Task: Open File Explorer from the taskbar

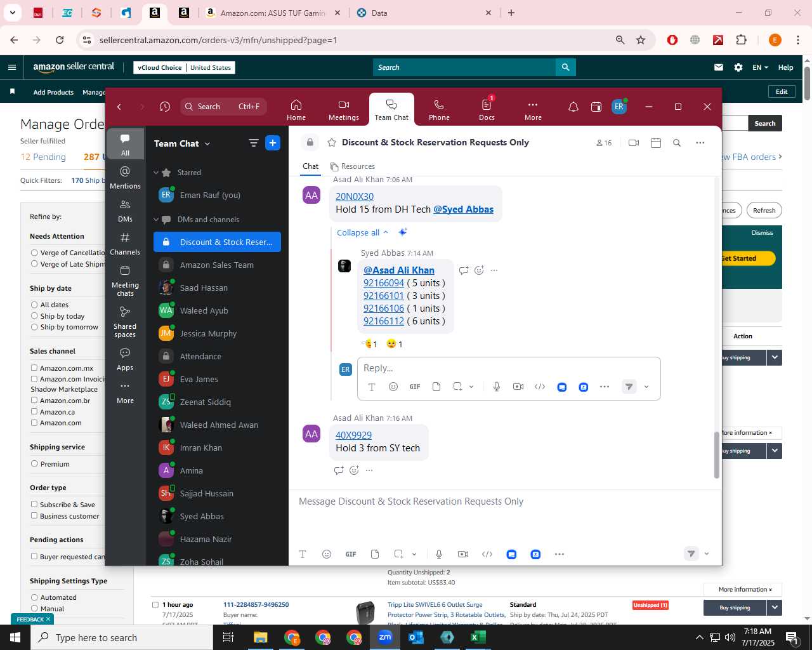Action: (x=261, y=637)
